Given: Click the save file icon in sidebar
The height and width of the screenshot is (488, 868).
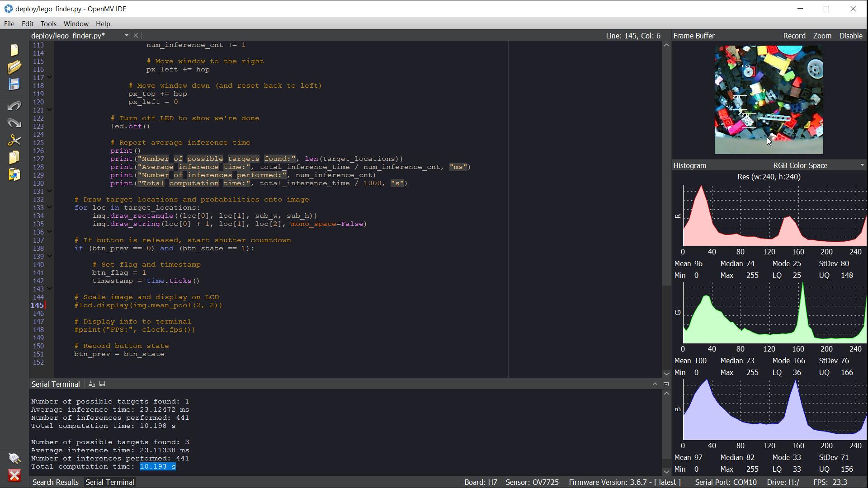Looking at the screenshot, I should pos(14,84).
